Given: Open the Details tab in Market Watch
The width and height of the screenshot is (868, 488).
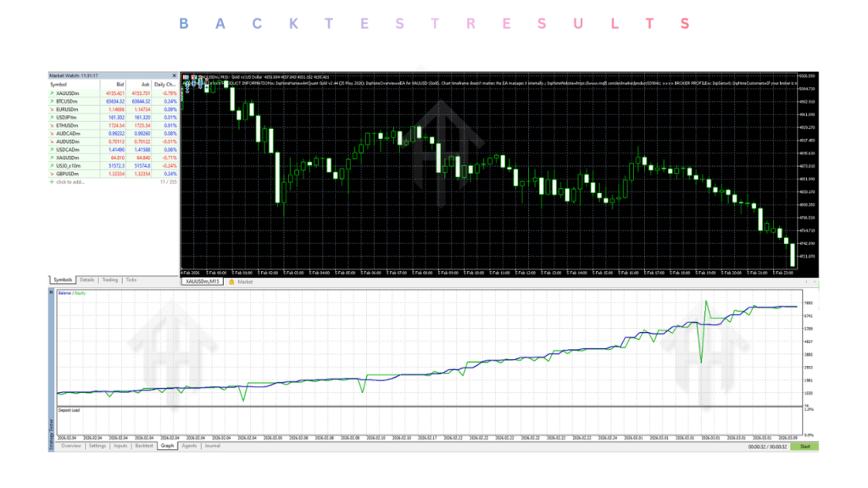Looking at the screenshot, I should pos(87,280).
